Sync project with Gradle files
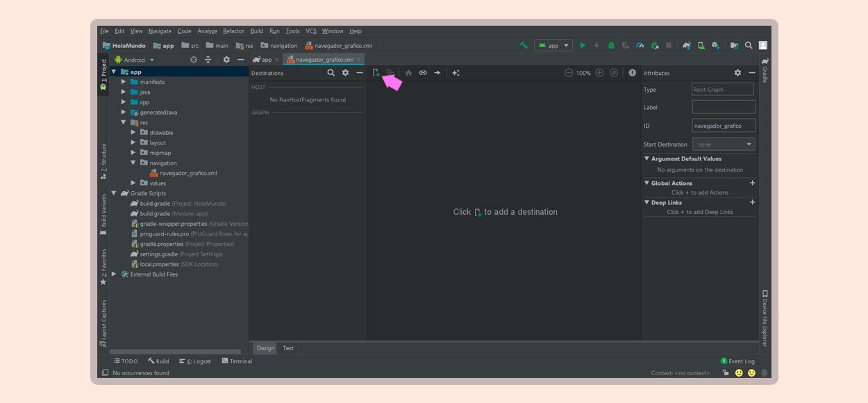This screenshot has width=868, height=403. pos(687,45)
